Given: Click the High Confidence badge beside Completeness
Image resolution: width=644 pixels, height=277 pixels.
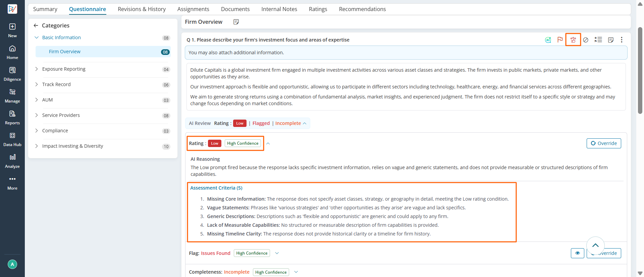Looking at the screenshot, I should tap(271, 272).
